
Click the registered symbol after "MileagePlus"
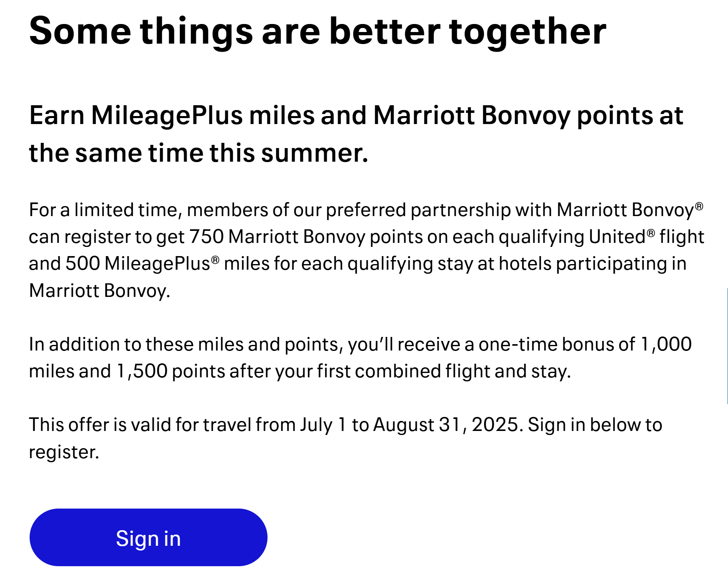coord(215,260)
